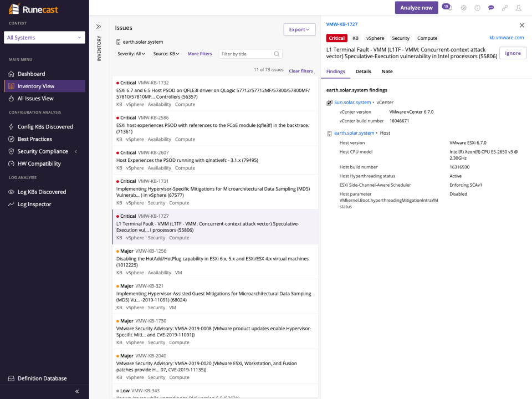Close the VMW-KB-1727 detail panel
Screen dimensions: 532x399
pyautogui.click(x=522, y=25)
